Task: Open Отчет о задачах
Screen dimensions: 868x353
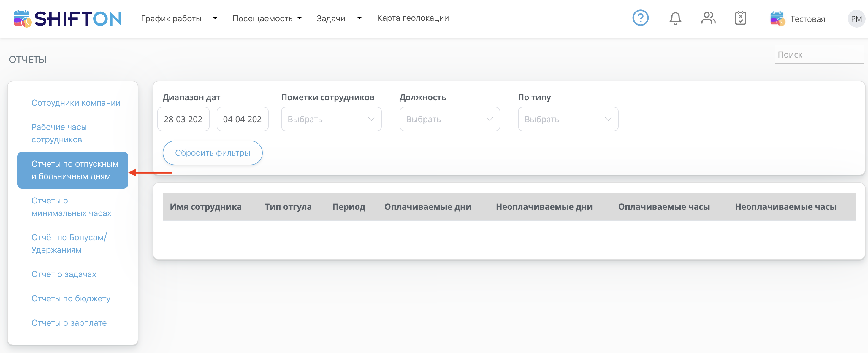Action: tap(64, 274)
